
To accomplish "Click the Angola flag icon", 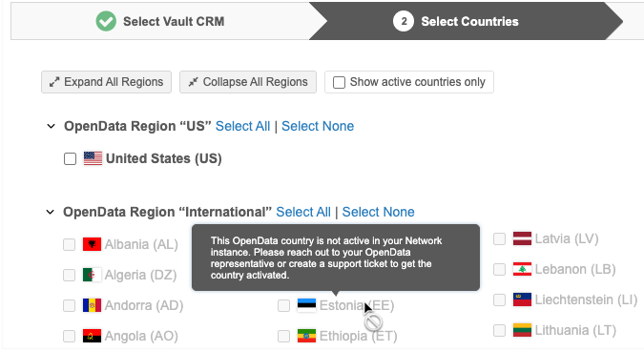I will pos(92,336).
